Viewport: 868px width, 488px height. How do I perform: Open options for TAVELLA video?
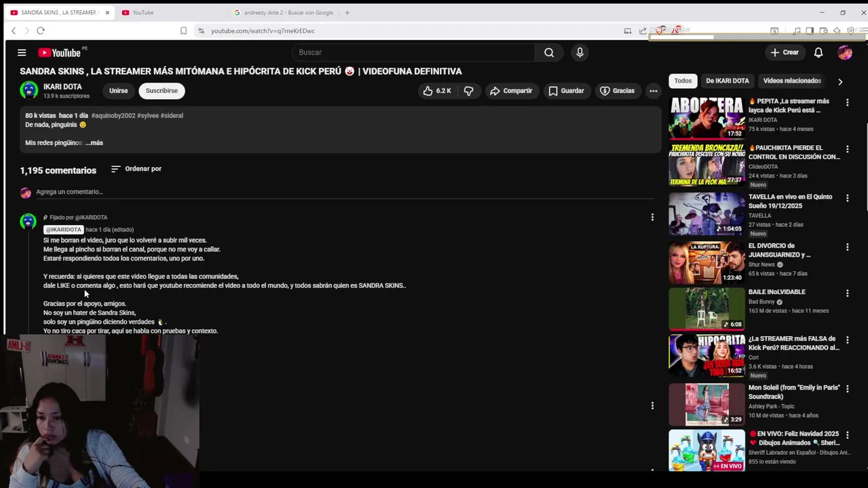[847, 198]
